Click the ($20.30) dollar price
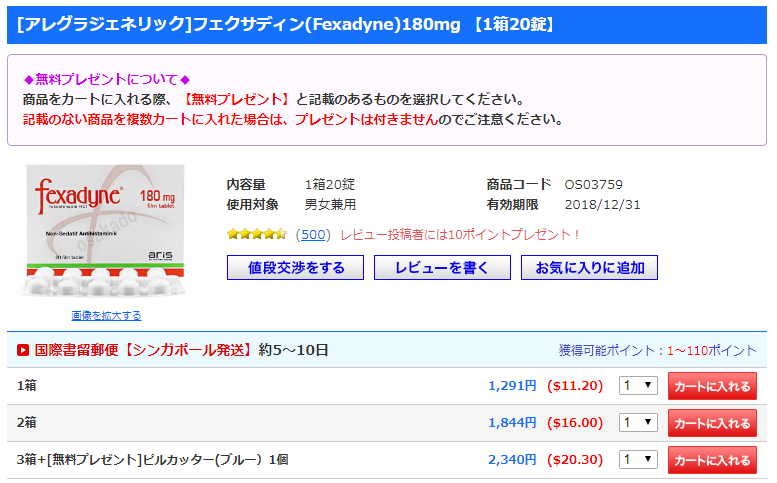The width and height of the screenshot is (777, 483). (575, 460)
